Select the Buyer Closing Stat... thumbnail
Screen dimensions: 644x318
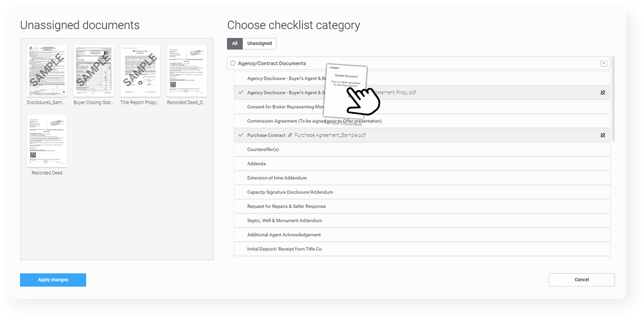pos(94,71)
